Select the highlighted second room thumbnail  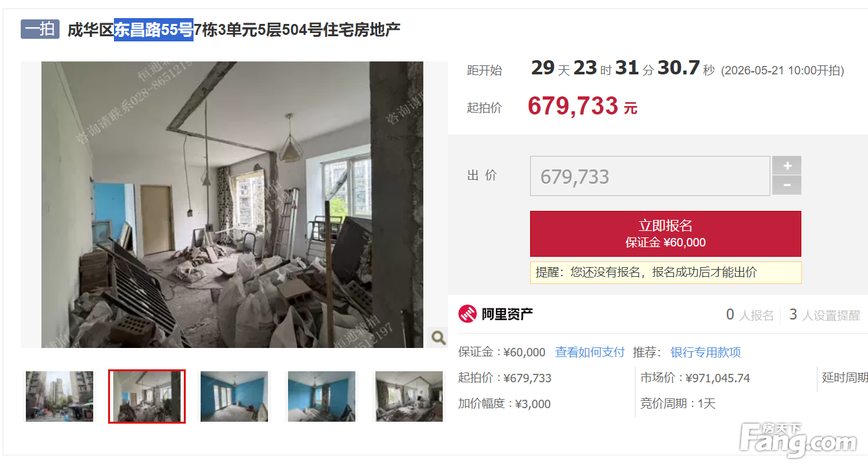[147, 396]
